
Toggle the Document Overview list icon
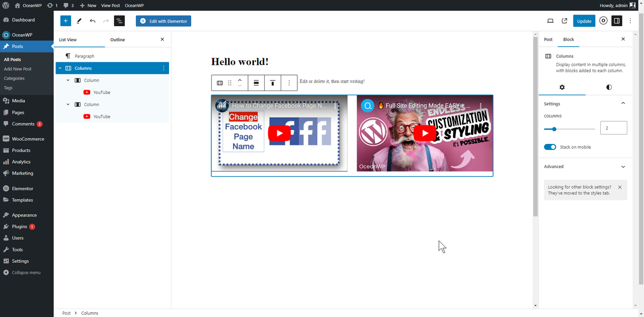click(119, 21)
